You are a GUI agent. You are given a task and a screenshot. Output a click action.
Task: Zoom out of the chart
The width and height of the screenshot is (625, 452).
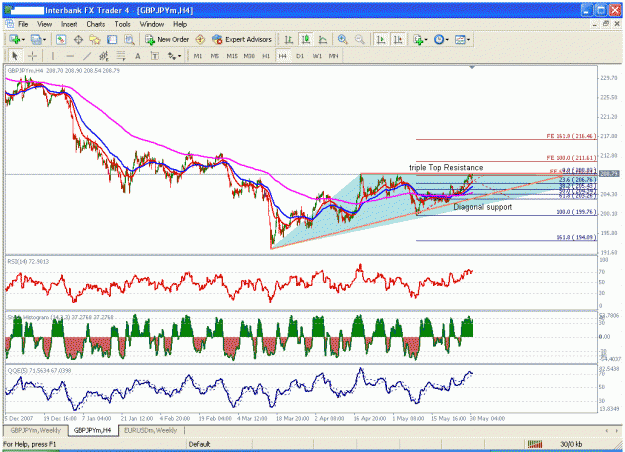click(x=359, y=39)
